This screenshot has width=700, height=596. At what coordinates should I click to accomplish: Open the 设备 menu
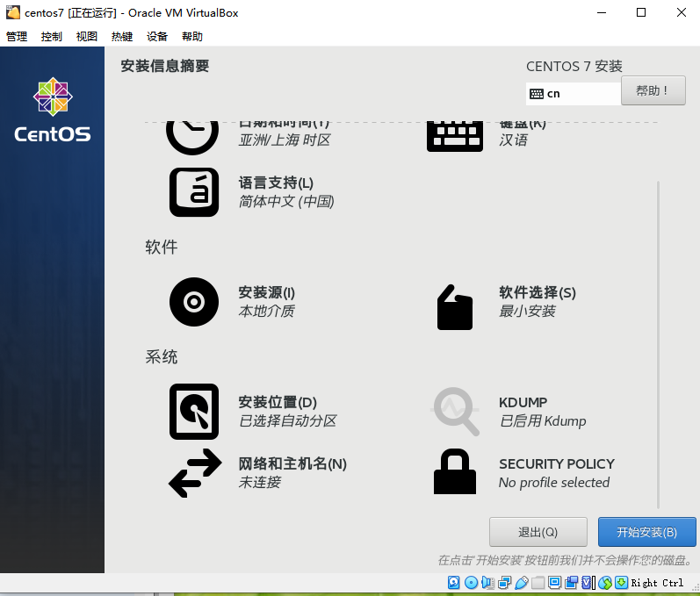coord(157,36)
